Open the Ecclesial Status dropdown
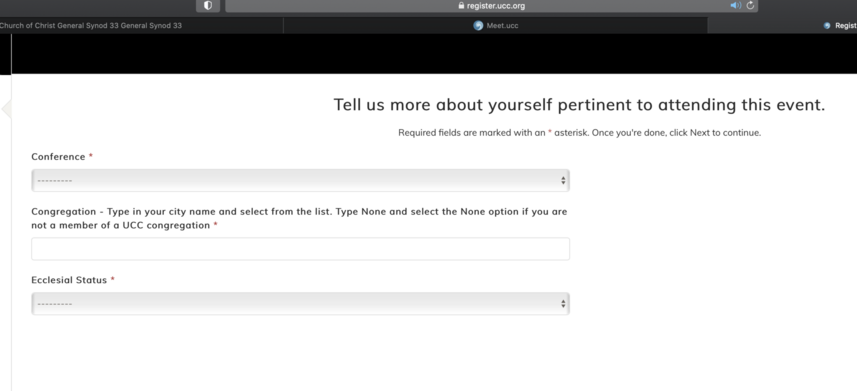This screenshot has height=391, width=857. [x=300, y=304]
